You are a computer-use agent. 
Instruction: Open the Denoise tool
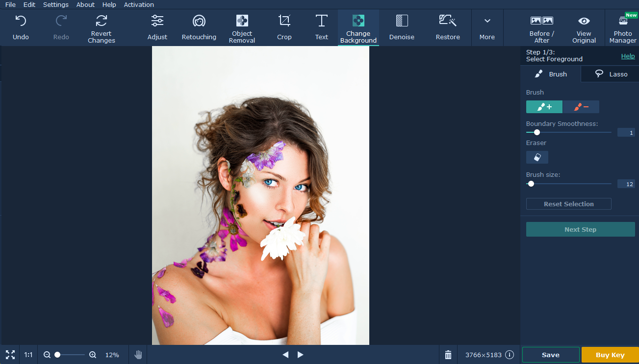[402, 28]
